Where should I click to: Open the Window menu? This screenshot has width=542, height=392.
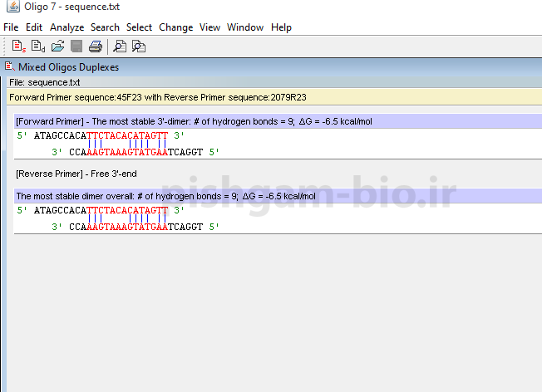tap(245, 27)
